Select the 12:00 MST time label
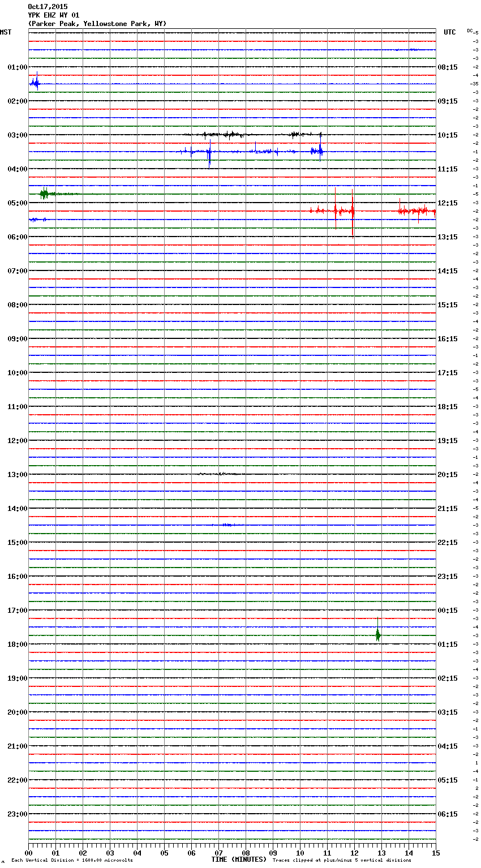Screen dimensions: 481x868 click(x=18, y=441)
